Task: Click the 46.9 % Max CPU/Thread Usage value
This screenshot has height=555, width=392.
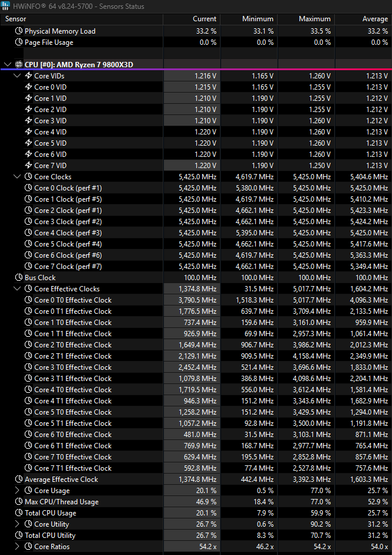Action: [206, 502]
